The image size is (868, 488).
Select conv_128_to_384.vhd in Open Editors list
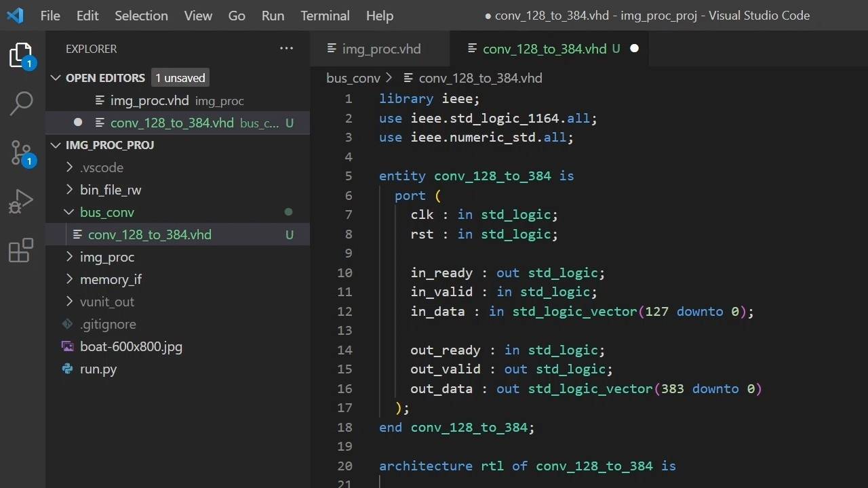[x=178, y=123]
